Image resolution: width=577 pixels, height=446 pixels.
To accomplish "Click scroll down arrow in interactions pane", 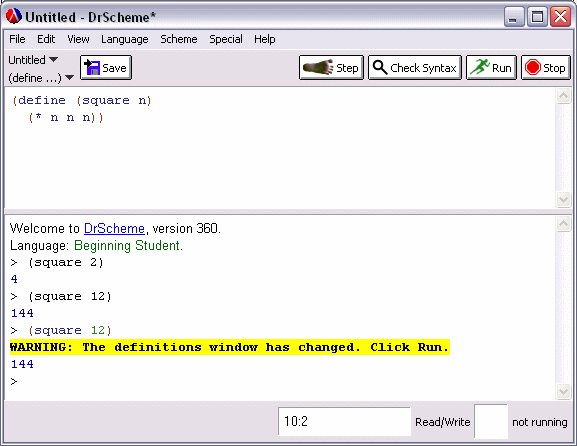I will 563,391.
